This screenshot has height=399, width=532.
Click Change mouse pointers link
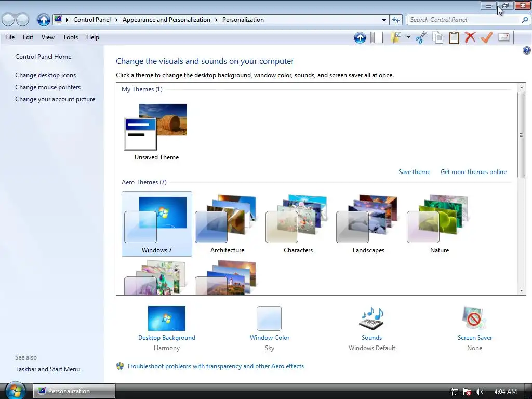coord(48,87)
